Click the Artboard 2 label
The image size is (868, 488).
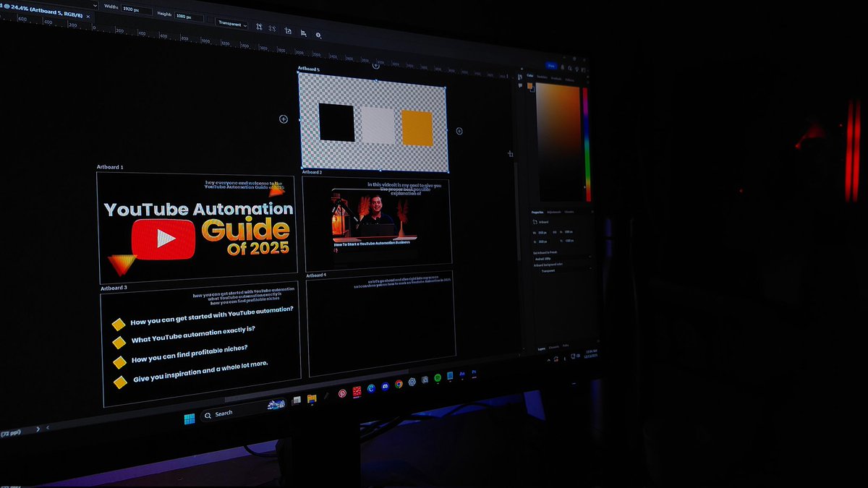click(x=312, y=173)
